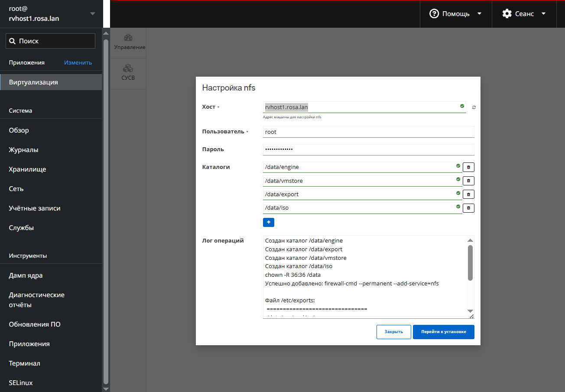Screen dimensions: 565x392
Task: Click the Перейти к установке button
Action: (x=443, y=332)
